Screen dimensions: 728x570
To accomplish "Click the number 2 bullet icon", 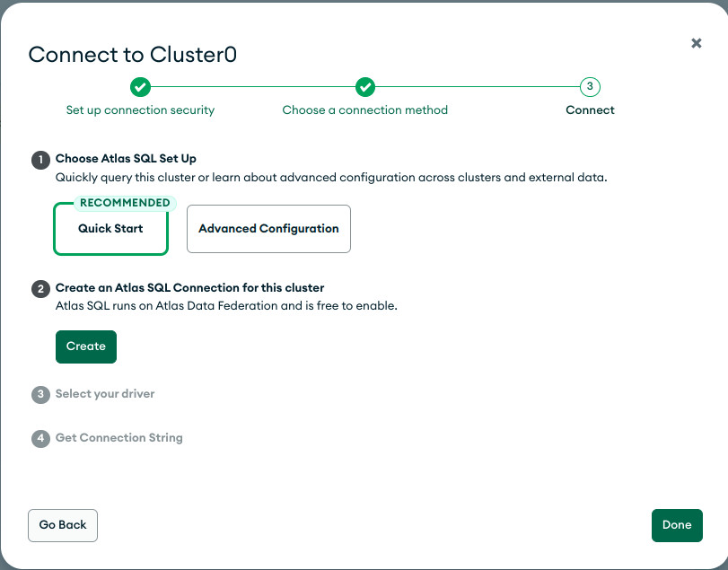I will (41, 289).
